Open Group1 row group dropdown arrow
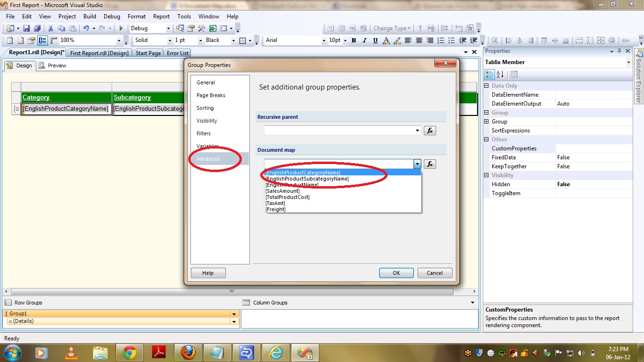This screenshot has width=644, height=362. click(234, 314)
